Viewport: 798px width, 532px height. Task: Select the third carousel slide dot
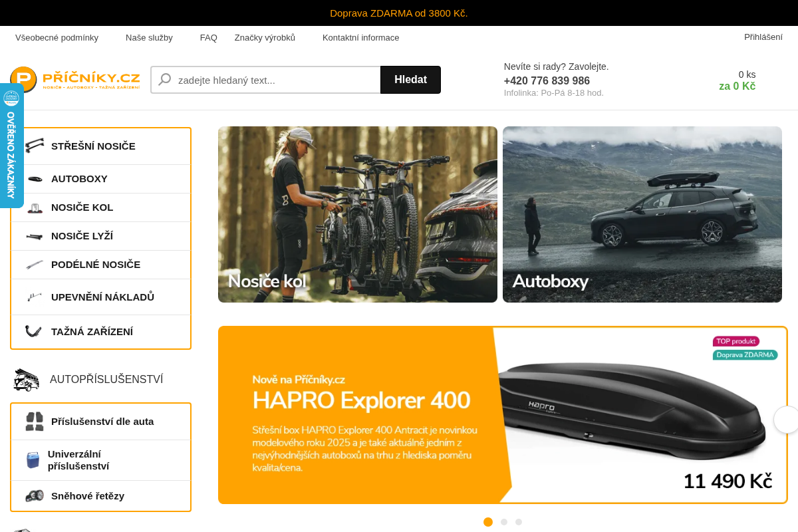click(x=519, y=522)
